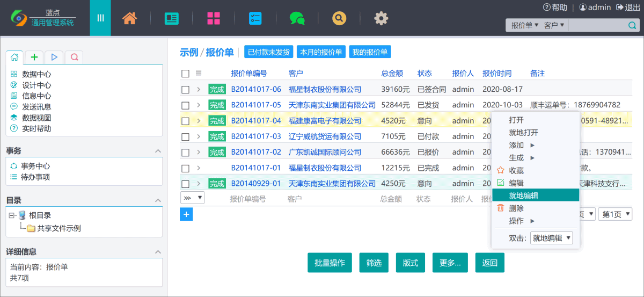644x297 pixels.
Task: Open the orange search magnifier icon
Action: [x=339, y=18]
